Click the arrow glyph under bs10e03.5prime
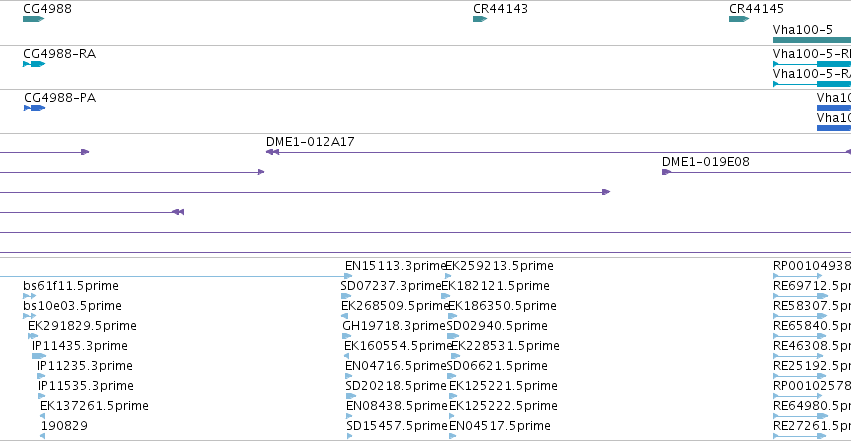This screenshot has height=441, width=851. pyautogui.click(x=29, y=316)
